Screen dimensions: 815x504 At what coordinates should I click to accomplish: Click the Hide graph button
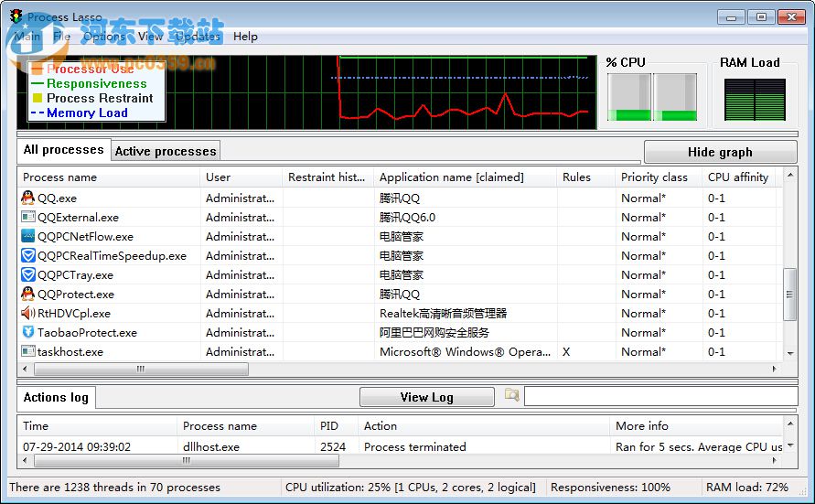(720, 152)
